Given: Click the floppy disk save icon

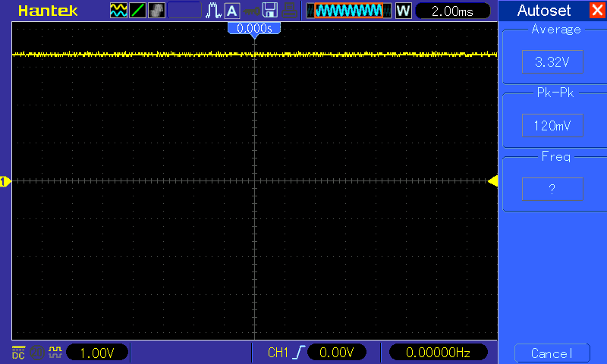Looking at the screenshot, I should 270,11.
